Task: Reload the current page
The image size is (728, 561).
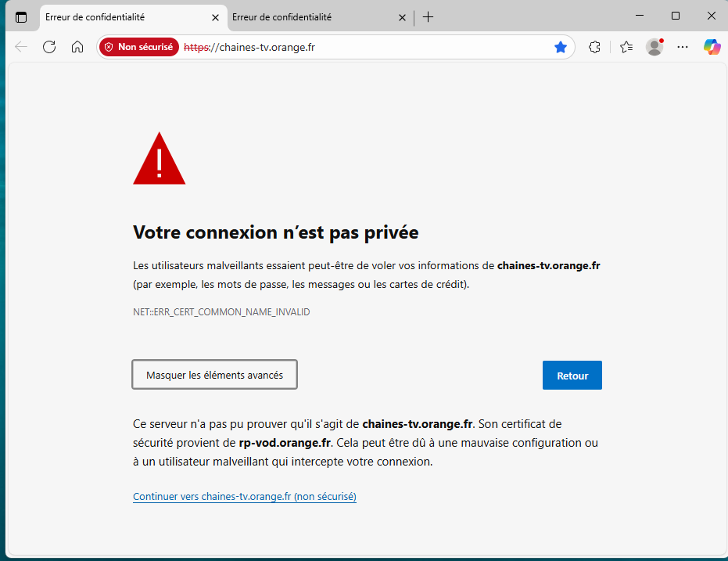Action: [49, 47]
